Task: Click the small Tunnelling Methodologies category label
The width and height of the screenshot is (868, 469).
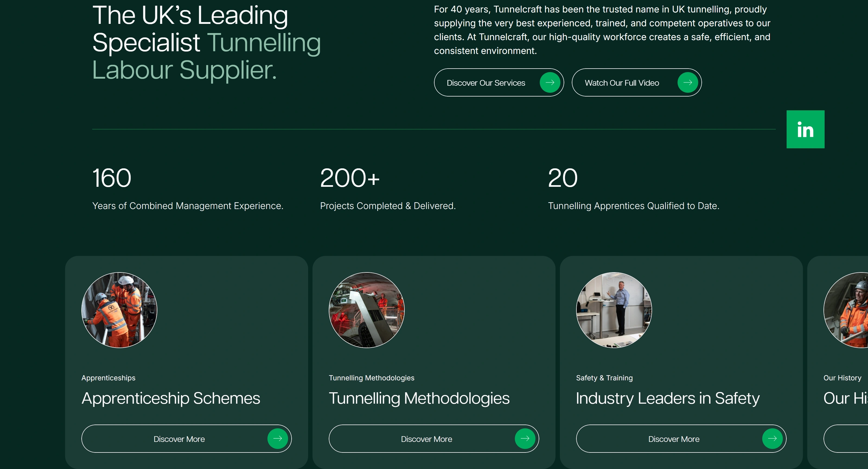Action: pyautogui.click(x=372, y=378)
